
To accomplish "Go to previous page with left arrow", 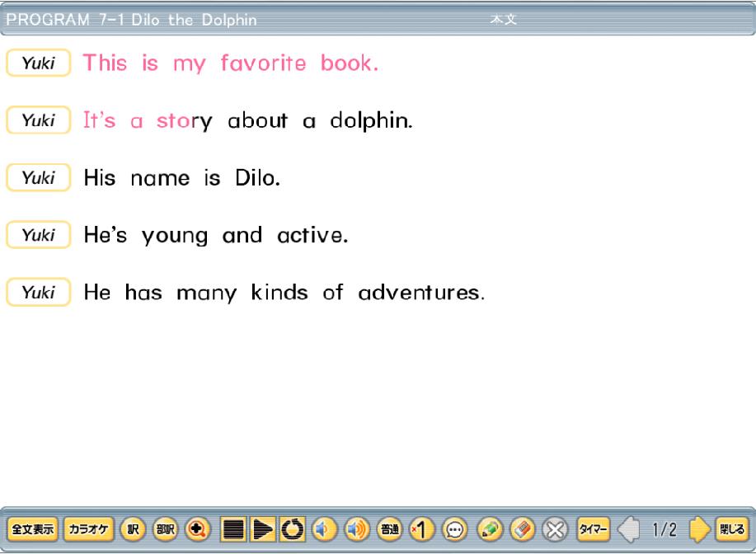I will coord(629,529).
